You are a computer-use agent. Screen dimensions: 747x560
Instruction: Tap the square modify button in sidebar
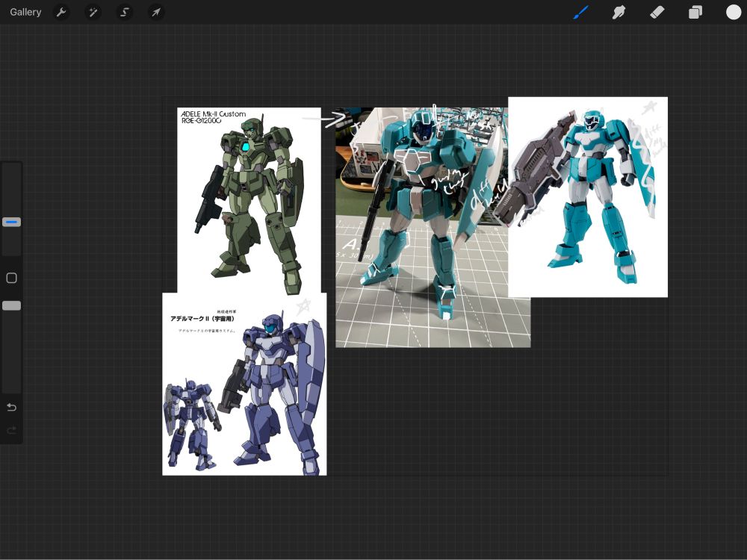coord(11,278)
